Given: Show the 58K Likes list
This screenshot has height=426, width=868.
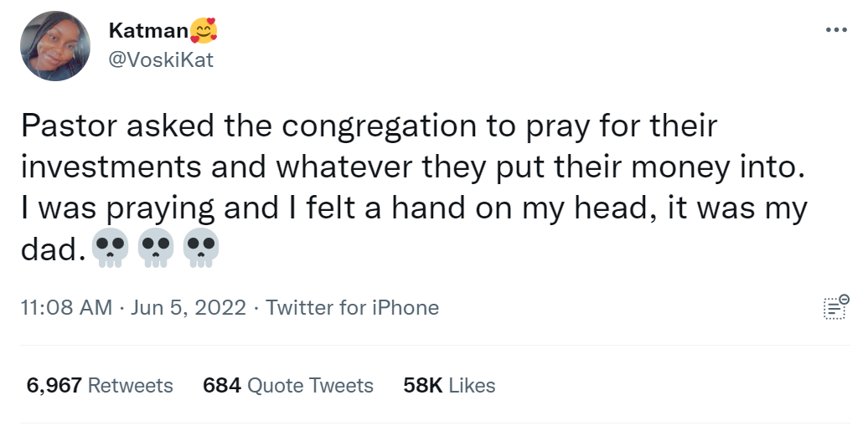Looking at the screenshot, I should [x=449, y=386].
